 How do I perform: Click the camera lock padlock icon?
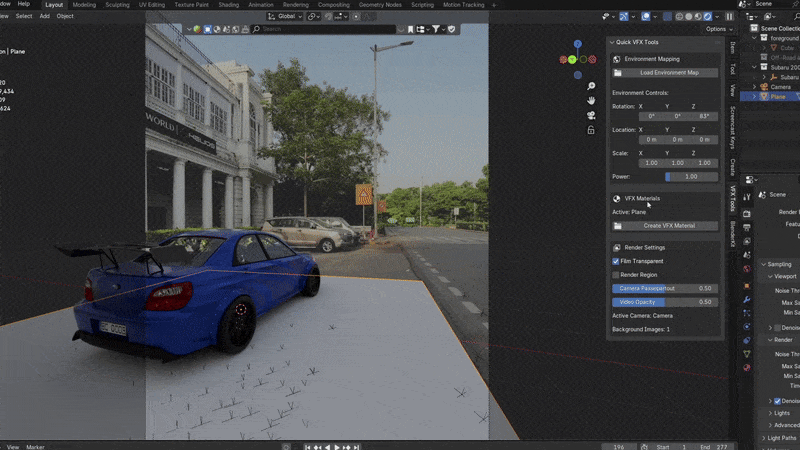(591, 130)
